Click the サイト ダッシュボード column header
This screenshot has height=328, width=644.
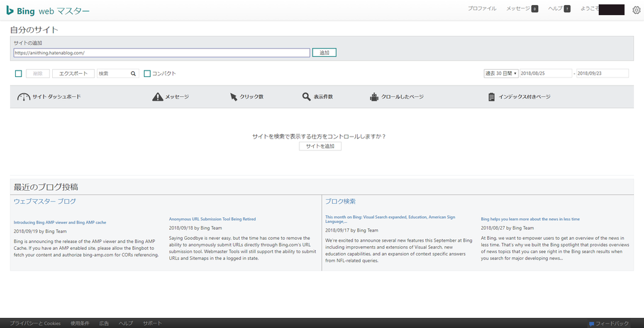tap(57, 97)
